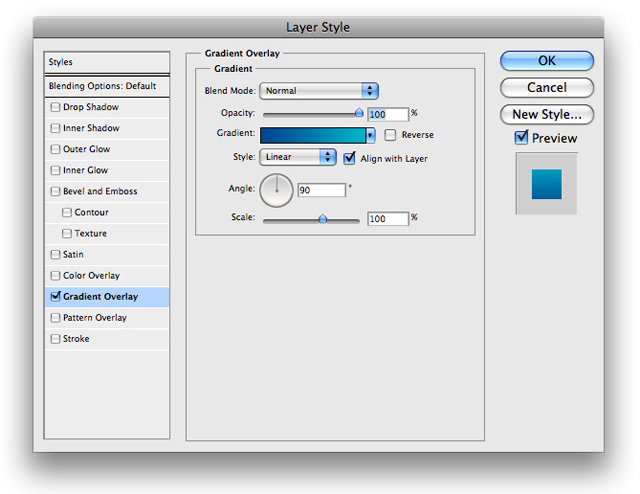Select the Drop Shadow label

coord(91,107)
